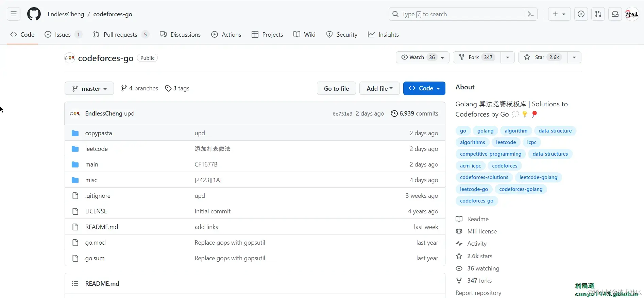Switch to the Issues tab
This screenshot has height=298, width=644.
pos(63,35)
